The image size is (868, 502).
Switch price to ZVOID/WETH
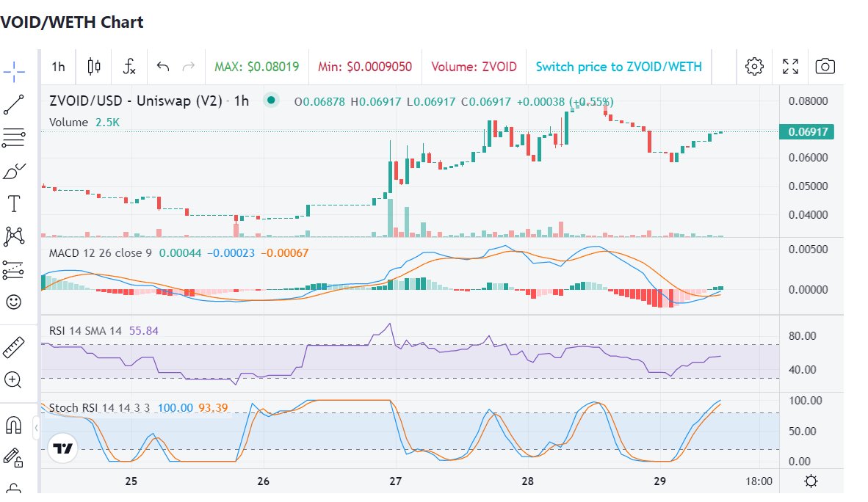click(x=618, y=67)
